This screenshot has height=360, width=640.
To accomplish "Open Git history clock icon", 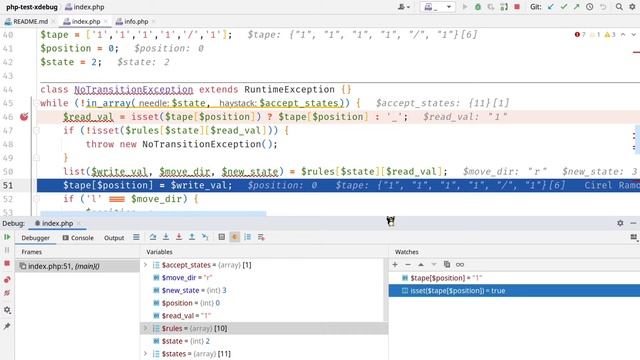I will pos(589,7).
